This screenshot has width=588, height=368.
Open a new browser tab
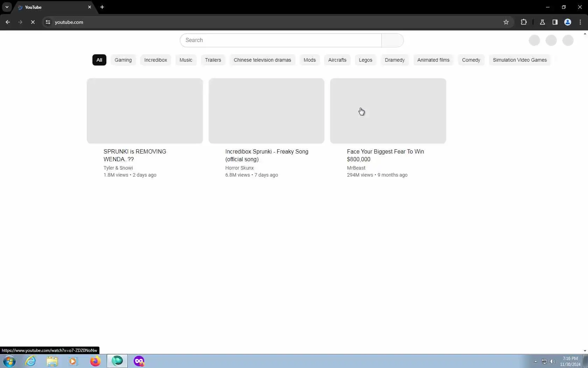tap(102, 7)
